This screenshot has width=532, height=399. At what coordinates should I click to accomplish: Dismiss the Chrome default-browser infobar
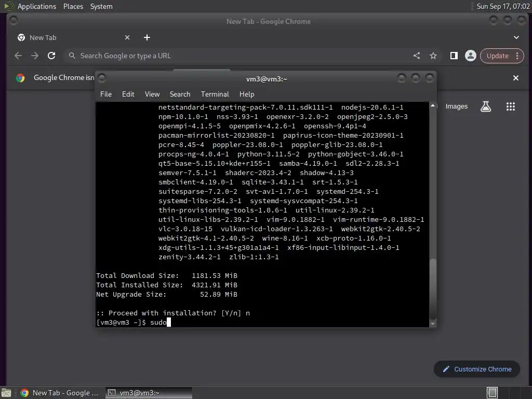point(516,78)
